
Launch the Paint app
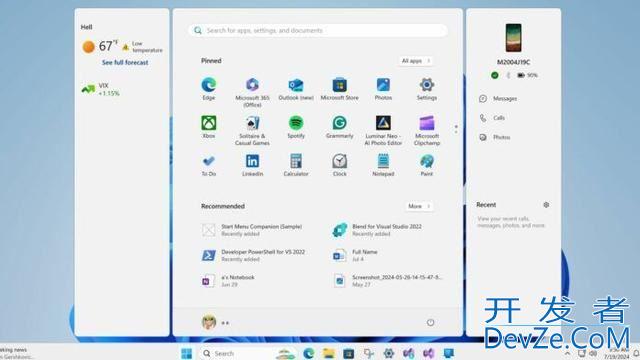click(427, 165)
